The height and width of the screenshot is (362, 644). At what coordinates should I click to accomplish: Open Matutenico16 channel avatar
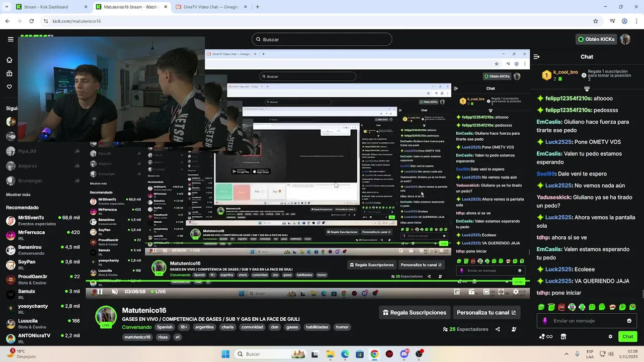click(106, 316)
